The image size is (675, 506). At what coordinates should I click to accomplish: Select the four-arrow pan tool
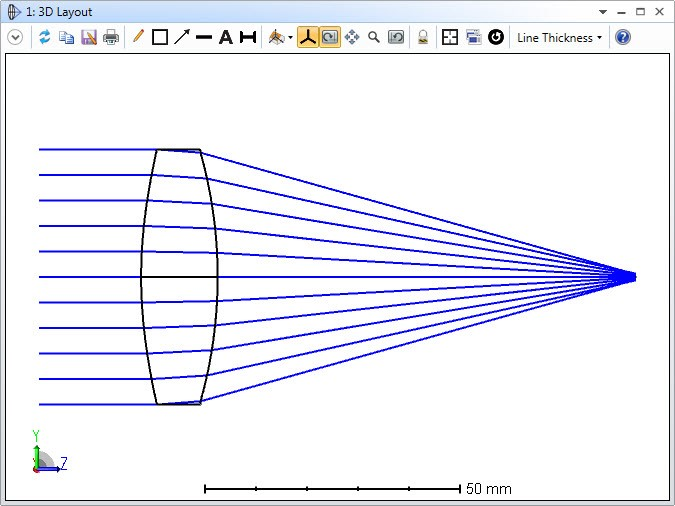(352, 37)
